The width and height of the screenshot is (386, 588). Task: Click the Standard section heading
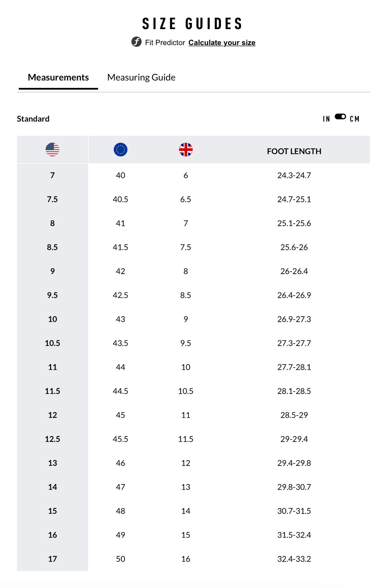(x=33, y=119)
